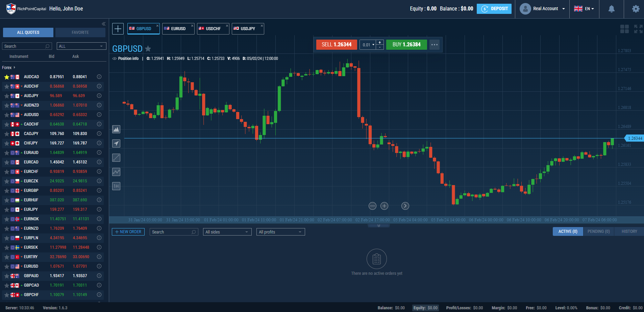This screenshot has width=644, height=312.
Task: Toggle GBPUSD favorite star beside chart title
Action: tap(148, 49)
